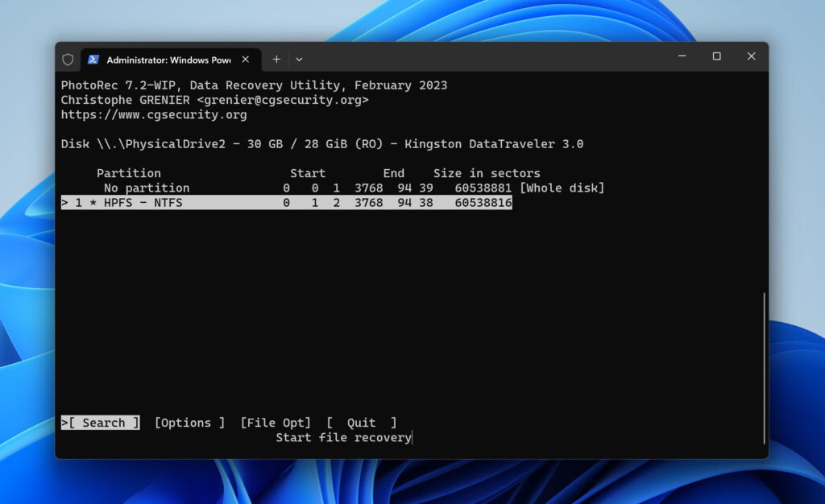Open the Options menu item
Screen dimensions: 825x504
[x=189, y=423]
